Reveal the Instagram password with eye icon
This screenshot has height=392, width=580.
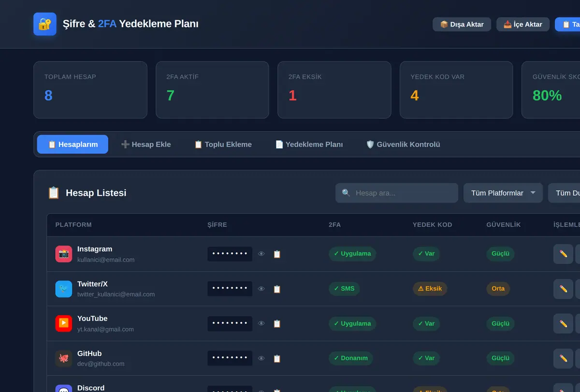(x=261, y=254)
